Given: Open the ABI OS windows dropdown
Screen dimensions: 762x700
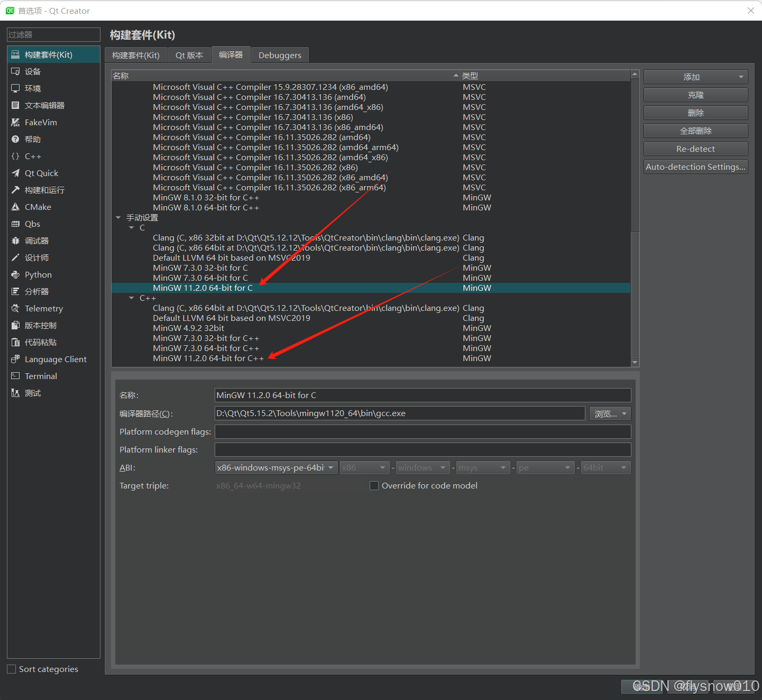Looking at the screenshot, I should coord(423,467).
